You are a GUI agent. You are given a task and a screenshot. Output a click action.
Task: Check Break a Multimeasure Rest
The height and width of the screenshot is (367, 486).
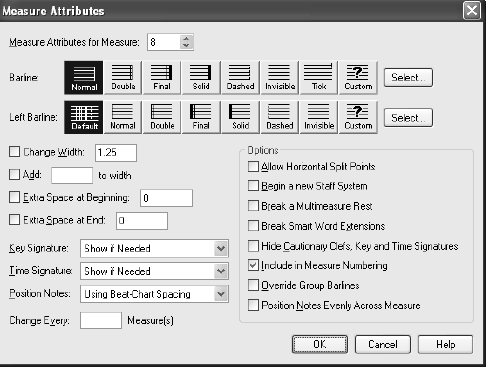(253, 206)
